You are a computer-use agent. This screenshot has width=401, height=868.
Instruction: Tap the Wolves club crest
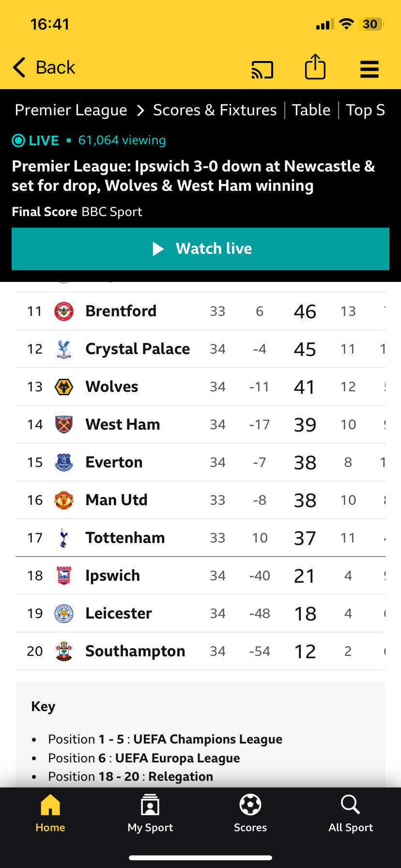[64, 387]
